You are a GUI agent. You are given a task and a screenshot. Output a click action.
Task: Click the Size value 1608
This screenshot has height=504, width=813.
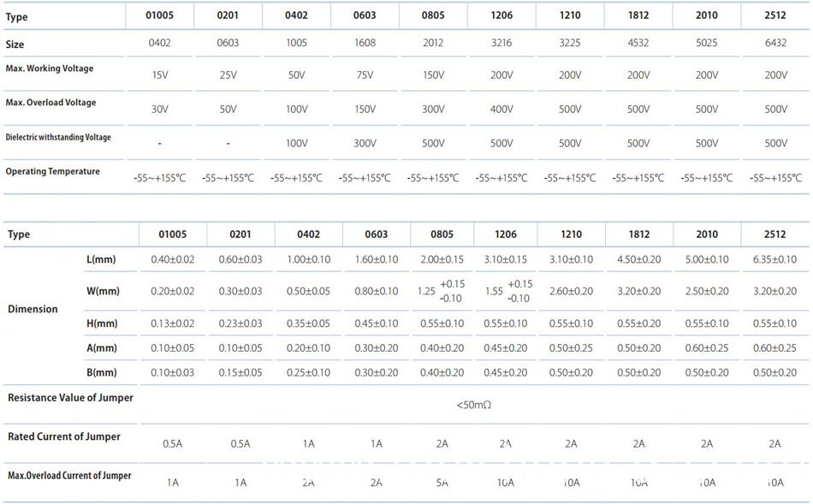[365, 43]
